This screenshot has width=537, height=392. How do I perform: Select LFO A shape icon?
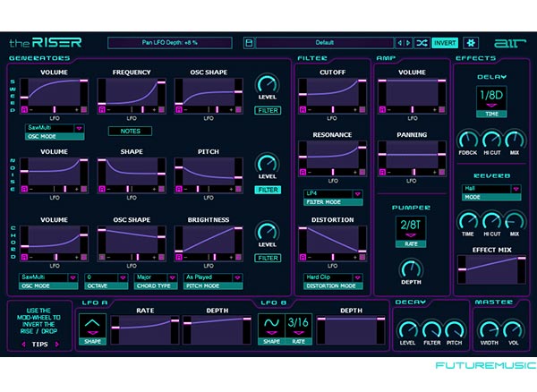(x=92, y=326)
